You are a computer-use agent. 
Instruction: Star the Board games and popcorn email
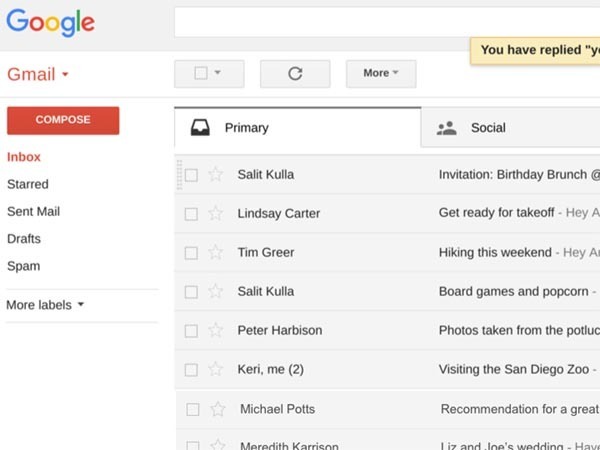pos(215,291)
